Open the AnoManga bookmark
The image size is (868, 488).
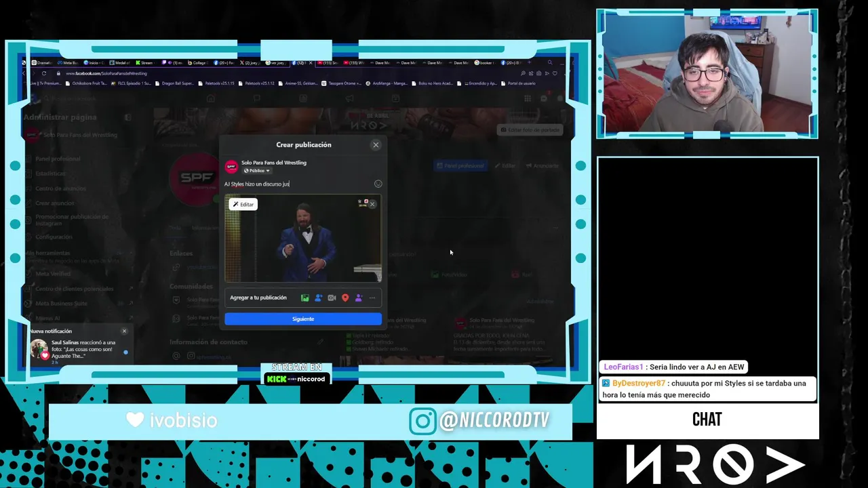pyautogui.click(x=387, y=83)
